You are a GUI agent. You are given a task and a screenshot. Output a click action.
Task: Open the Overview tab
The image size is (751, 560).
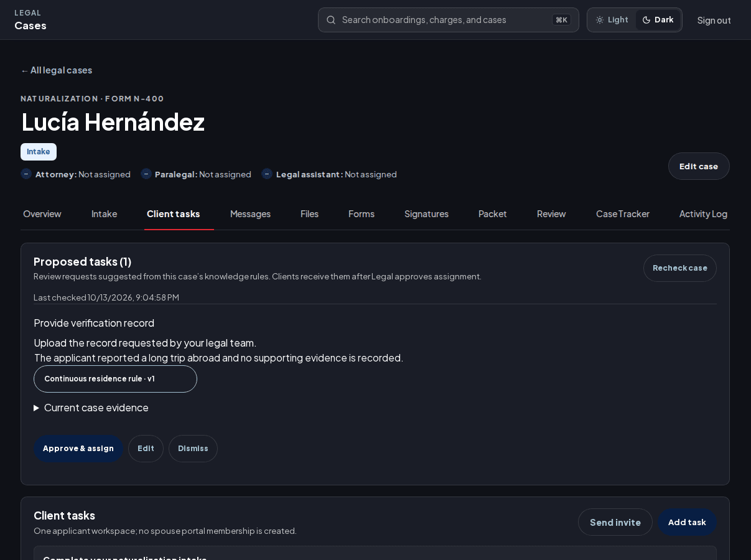[x=42, y=214]
